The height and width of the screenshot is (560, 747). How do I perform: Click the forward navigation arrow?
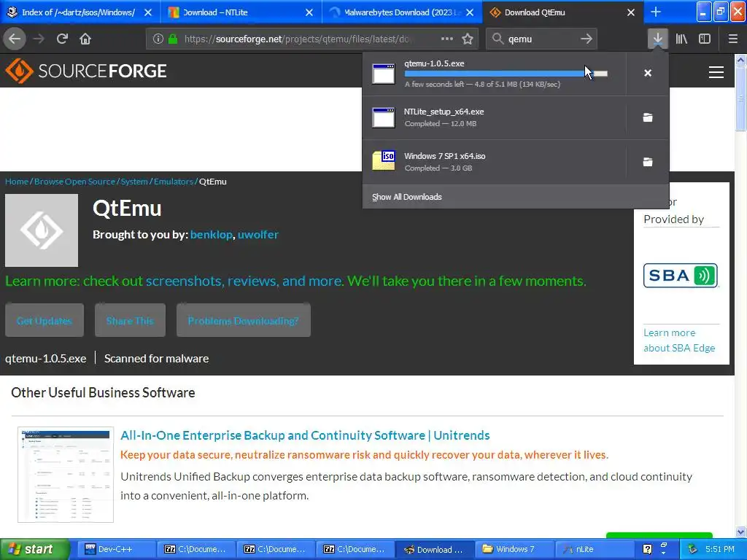point(39,39)
